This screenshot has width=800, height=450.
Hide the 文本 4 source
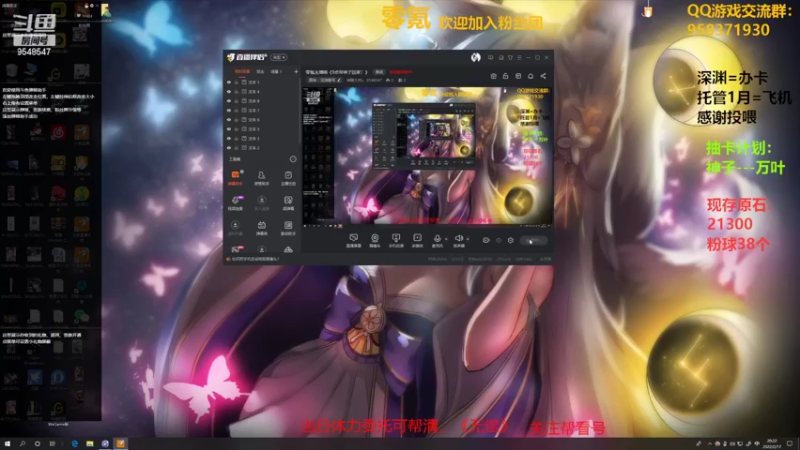pyautogui.click(x=229, y=91)
